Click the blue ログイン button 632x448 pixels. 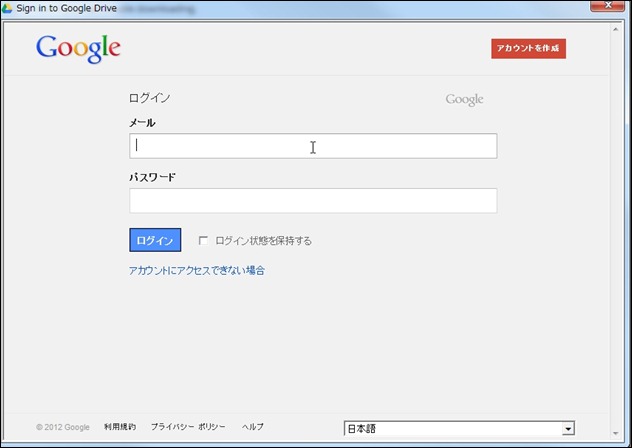tap(155, 240)
